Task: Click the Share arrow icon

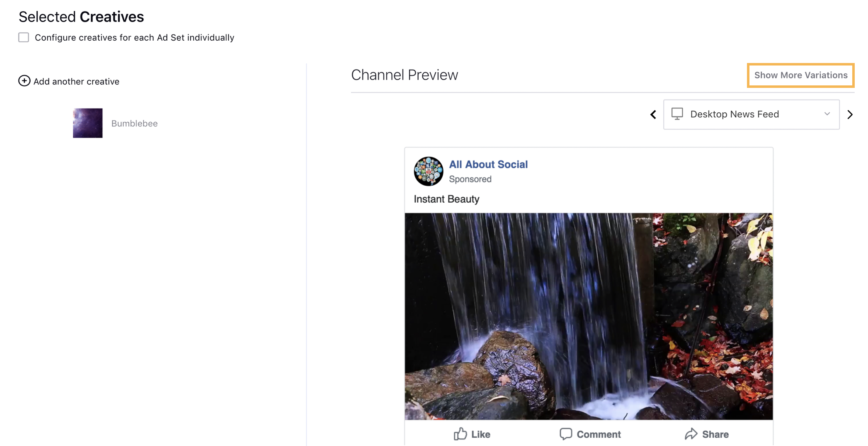Action: (691, 434)
